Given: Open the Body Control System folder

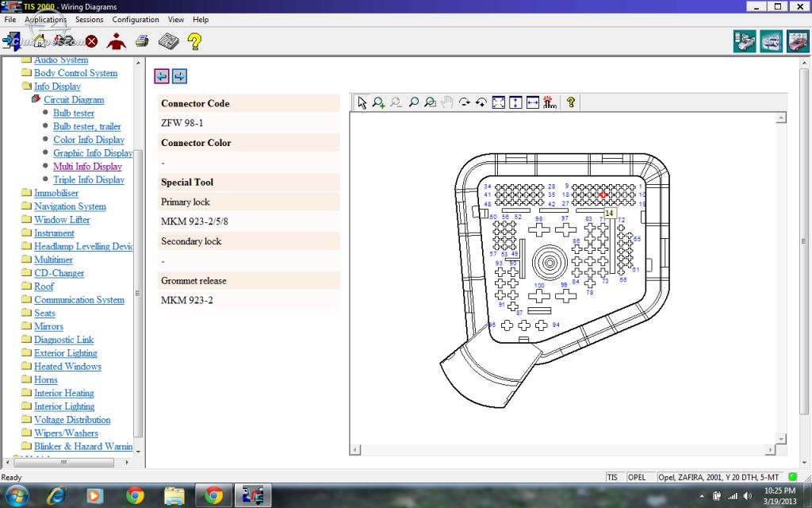Looking at the screenshot, I should pos(75,73).
